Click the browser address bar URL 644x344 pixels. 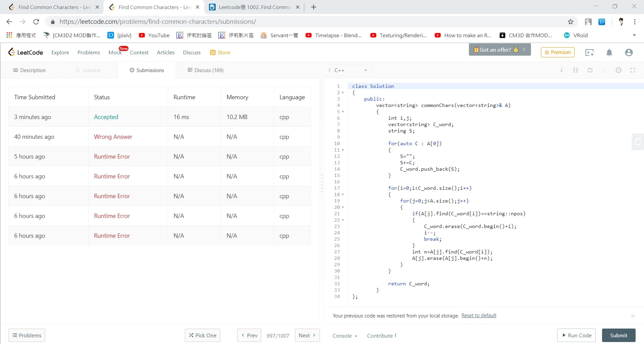click(x=158, y=22)
